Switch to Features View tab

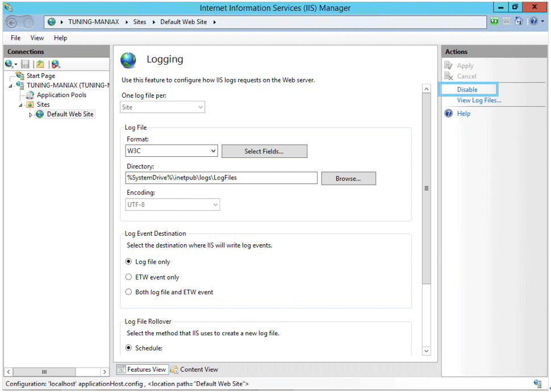pos(143,369)
